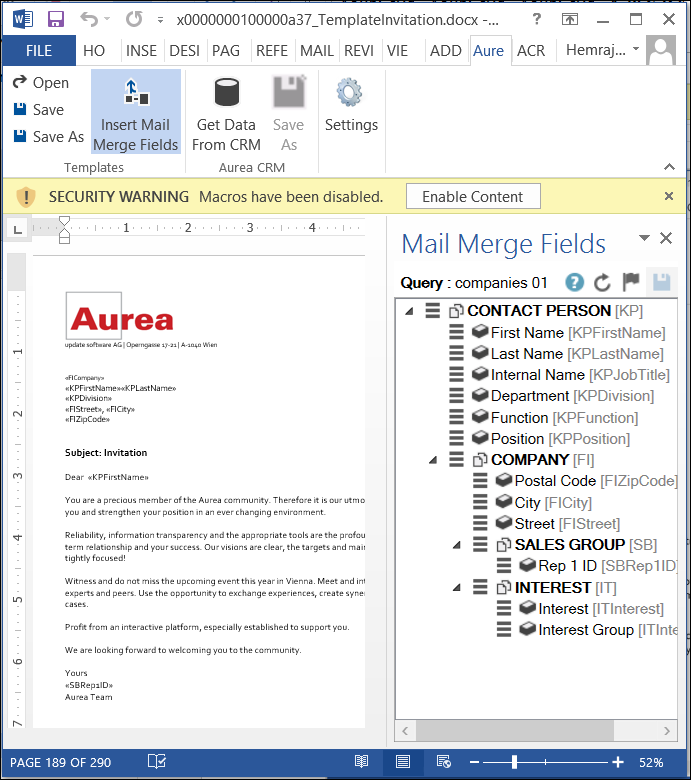Click the cube icon beside Street

point(504,522)
